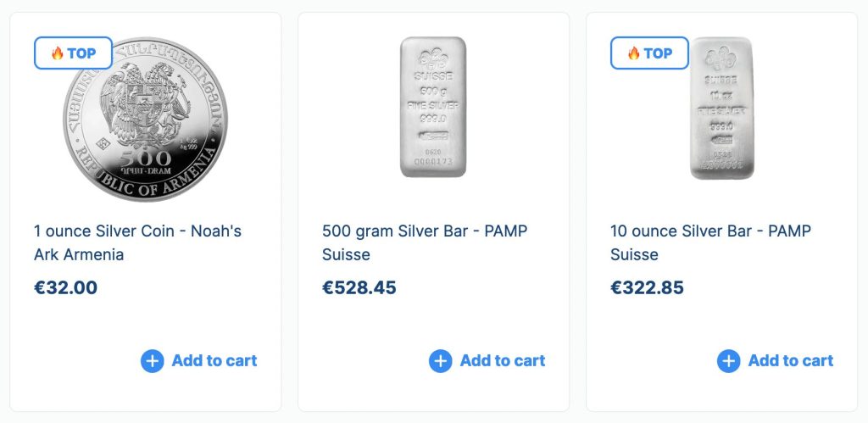Click the €528.45 price
Viewport: 868px width, 423px height.
359,287
